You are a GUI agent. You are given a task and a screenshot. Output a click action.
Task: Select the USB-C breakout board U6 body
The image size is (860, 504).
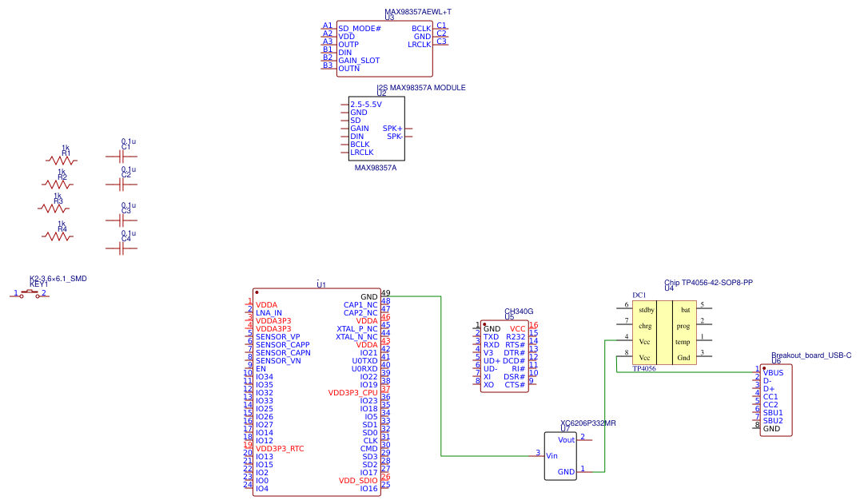click(776, 400)
